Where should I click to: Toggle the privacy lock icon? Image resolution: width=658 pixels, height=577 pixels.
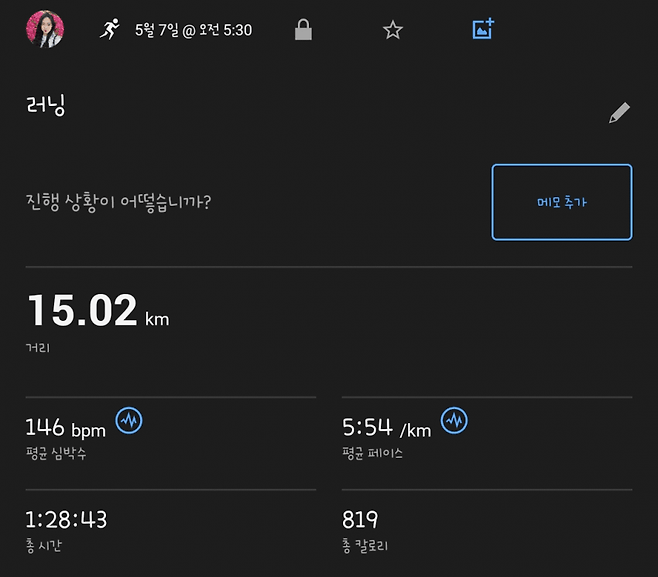click(x=303, y=30)
